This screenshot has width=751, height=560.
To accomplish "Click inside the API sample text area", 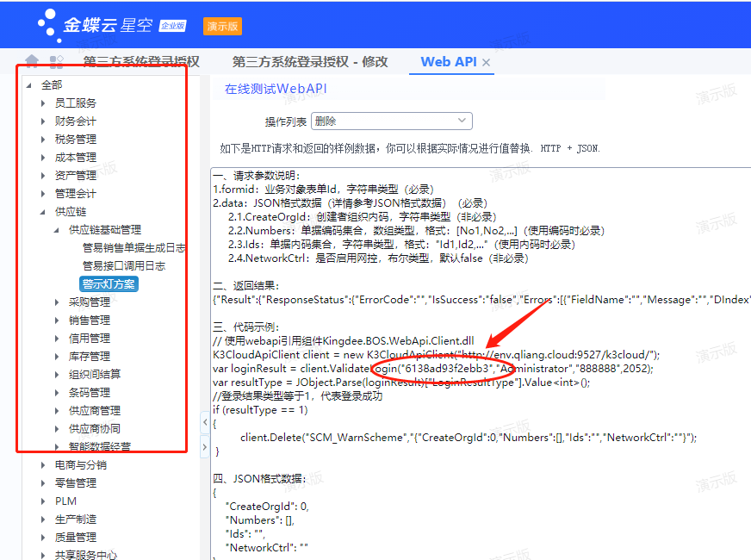I will (x=481, y=364).
